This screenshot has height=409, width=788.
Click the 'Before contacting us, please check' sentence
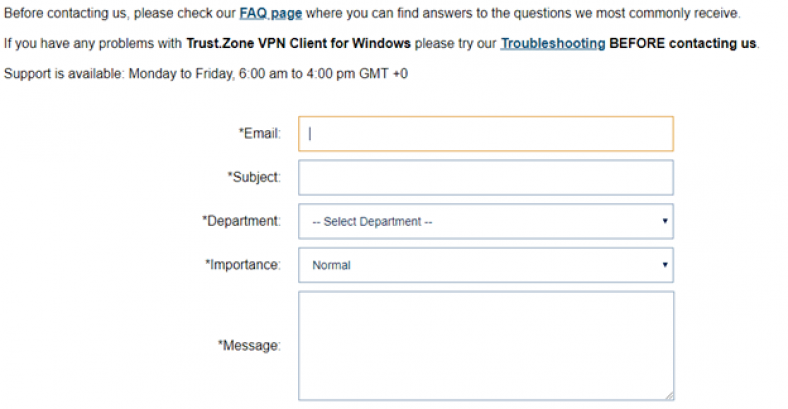120,14
